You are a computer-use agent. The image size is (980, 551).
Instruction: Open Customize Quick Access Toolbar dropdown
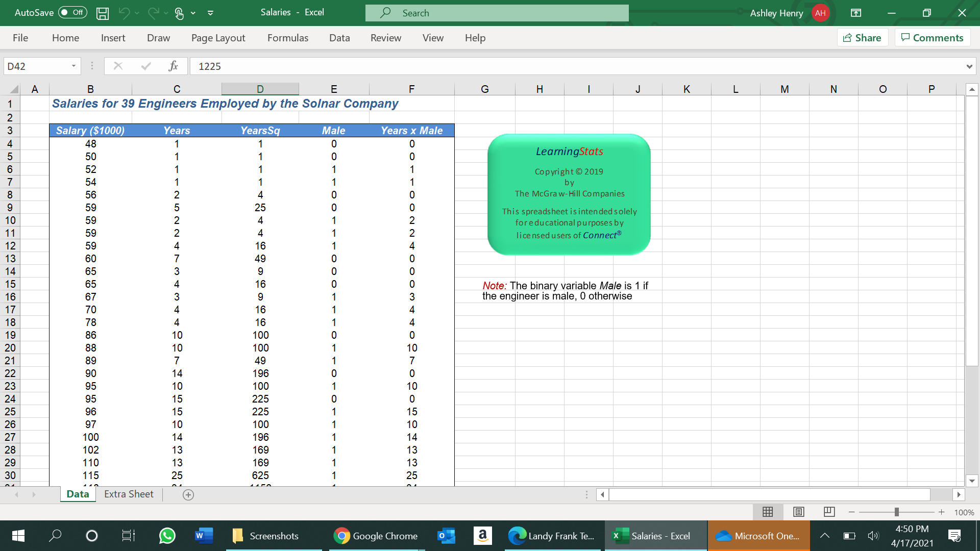210,13
